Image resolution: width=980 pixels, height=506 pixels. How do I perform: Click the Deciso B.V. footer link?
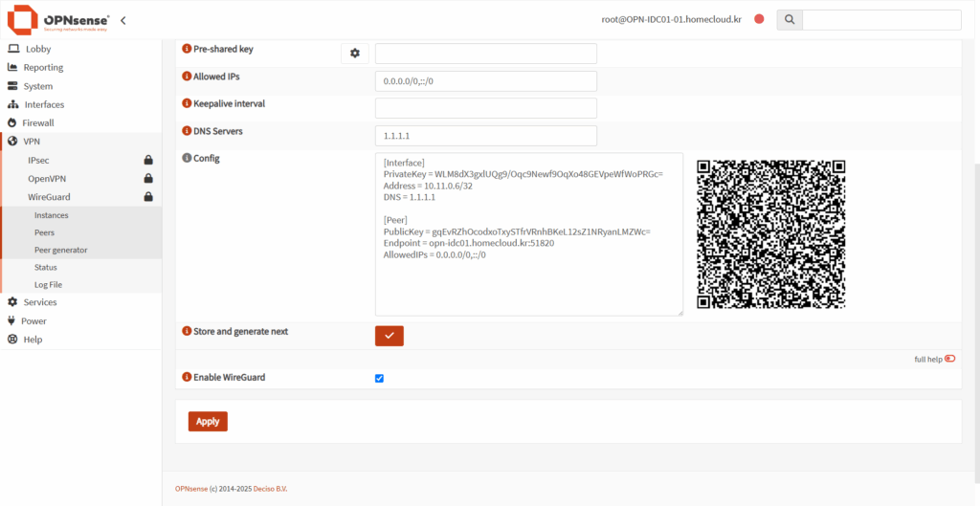(x=270, y=489)
